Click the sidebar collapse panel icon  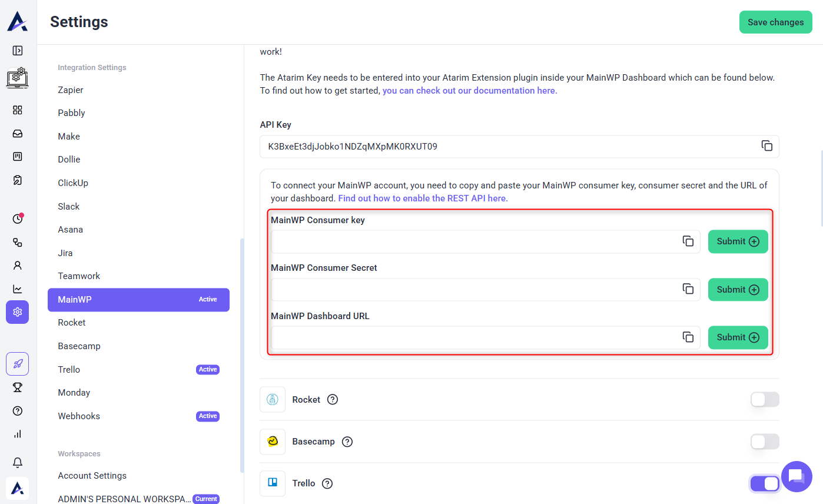point(18,51)
